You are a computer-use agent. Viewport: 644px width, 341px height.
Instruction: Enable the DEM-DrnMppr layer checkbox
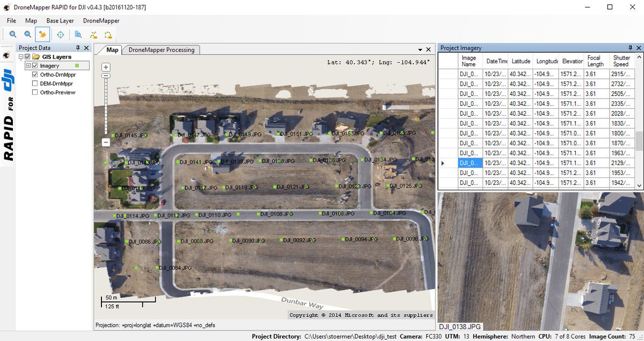[x=35, y=83]
